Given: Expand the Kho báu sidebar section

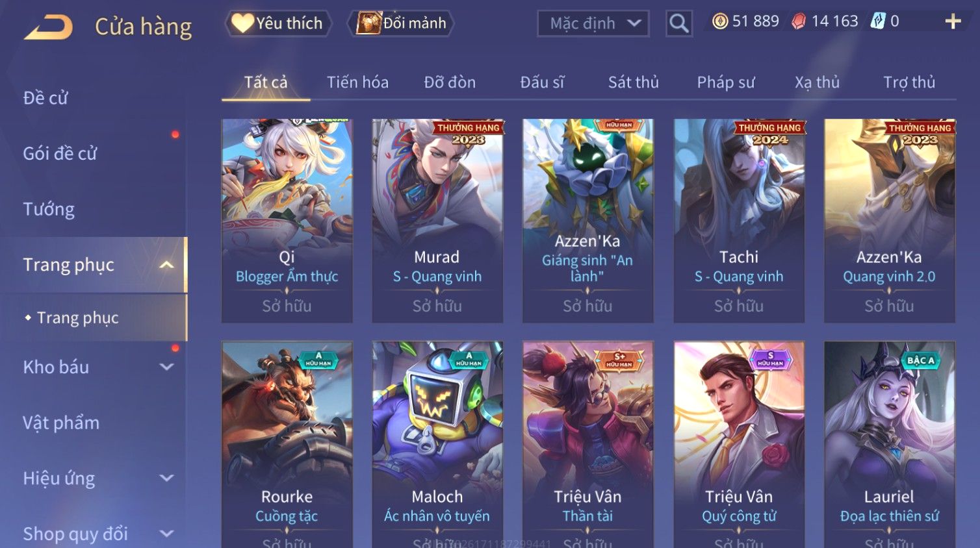Looking at the screenshot, I should [166, 367].
